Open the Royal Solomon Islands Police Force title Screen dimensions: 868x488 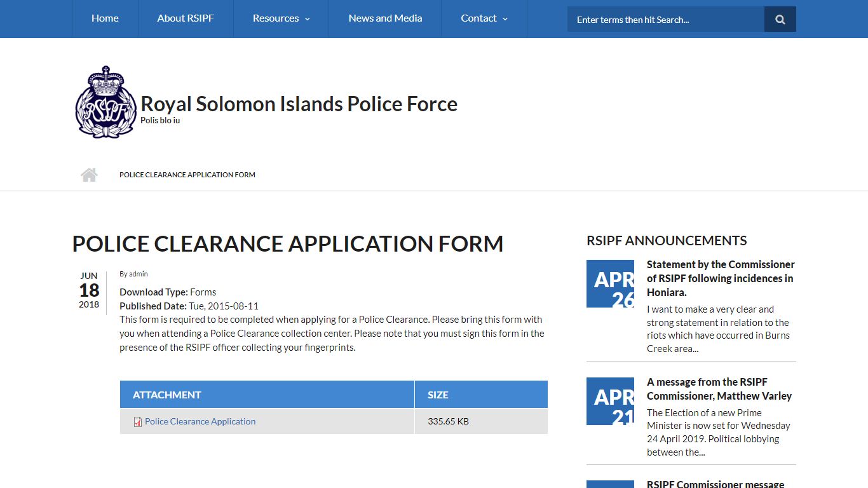point(299,104)
